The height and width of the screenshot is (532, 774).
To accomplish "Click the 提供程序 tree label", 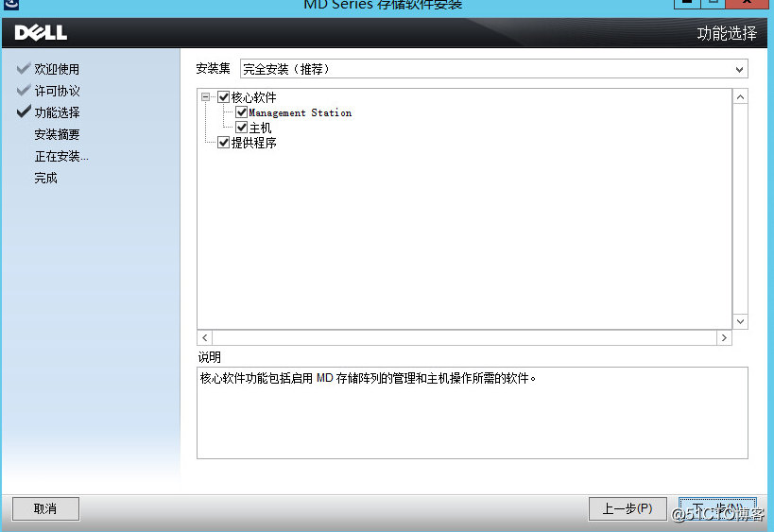I will [253, 143].
